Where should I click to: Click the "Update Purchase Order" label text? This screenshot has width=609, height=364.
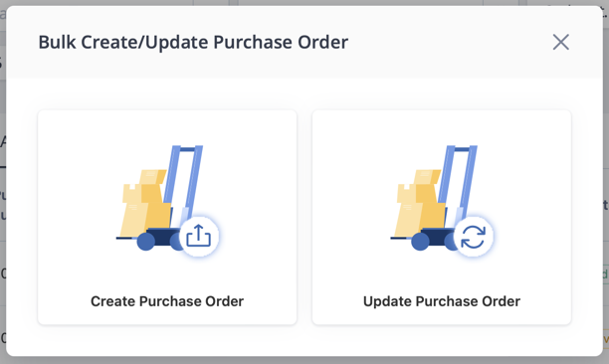pos(442,301)
